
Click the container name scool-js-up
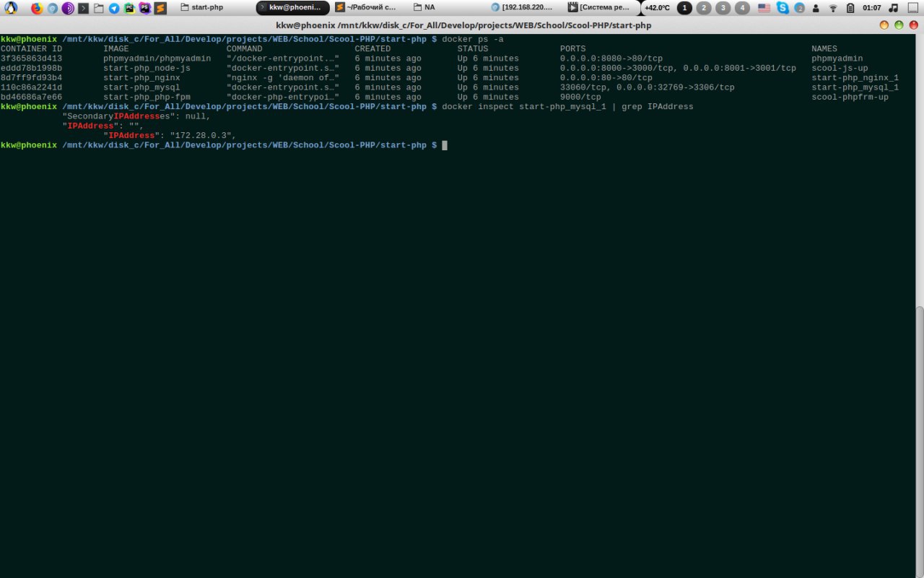(840, 68)
